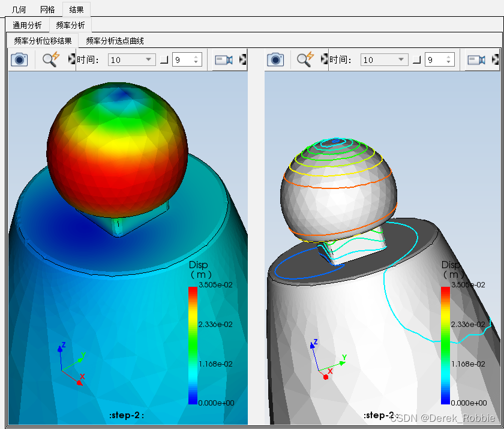
Task: Activate the zoom magnifier tool in right viewport
Action: [x=305, y=59]
